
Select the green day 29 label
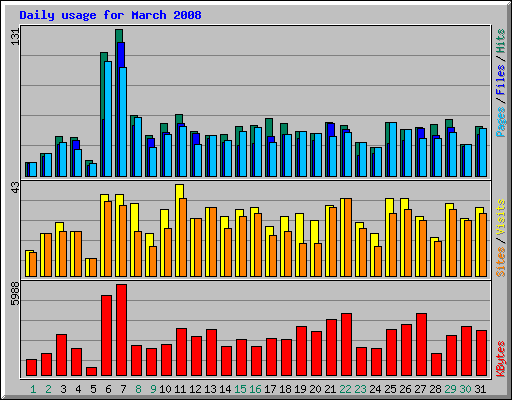point(450,389)
